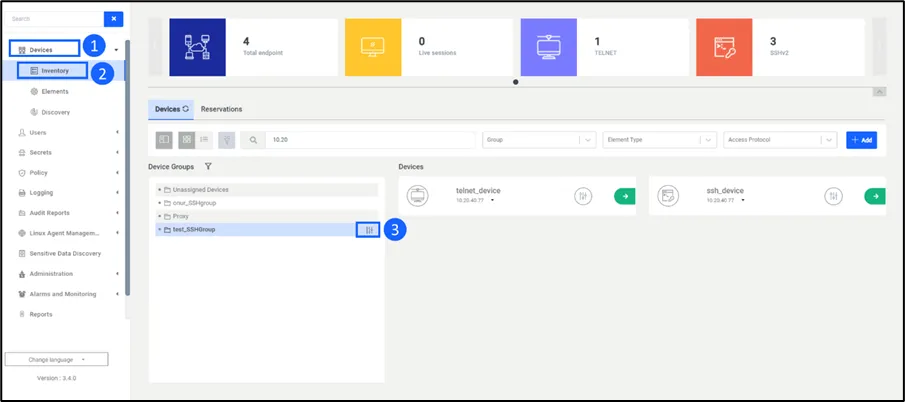Expand the ssh_device IP address arrow
This screenshot has height=402, width=905.
(743, 201)
